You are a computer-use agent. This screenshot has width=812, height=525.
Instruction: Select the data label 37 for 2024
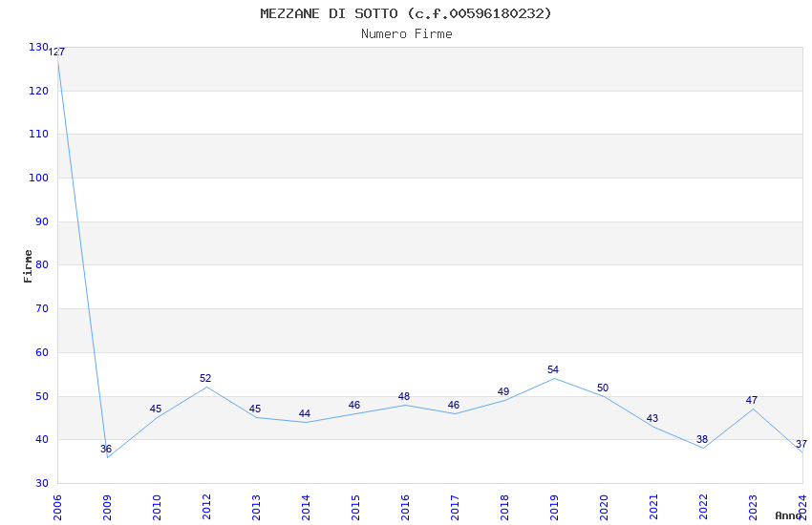pyautogui.click(x=801, y=444)
